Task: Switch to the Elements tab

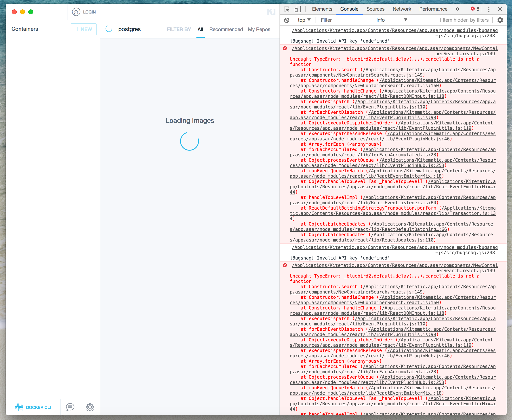Action: pos(322,9)
